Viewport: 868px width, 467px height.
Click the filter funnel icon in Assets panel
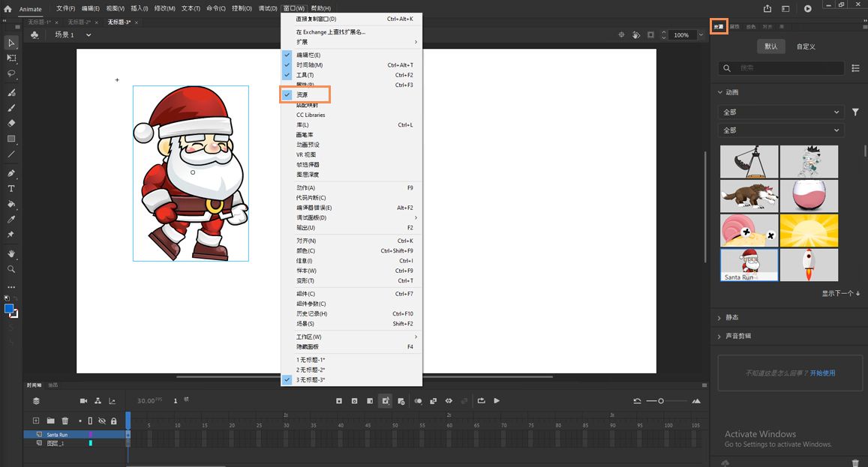coord(855,112)
